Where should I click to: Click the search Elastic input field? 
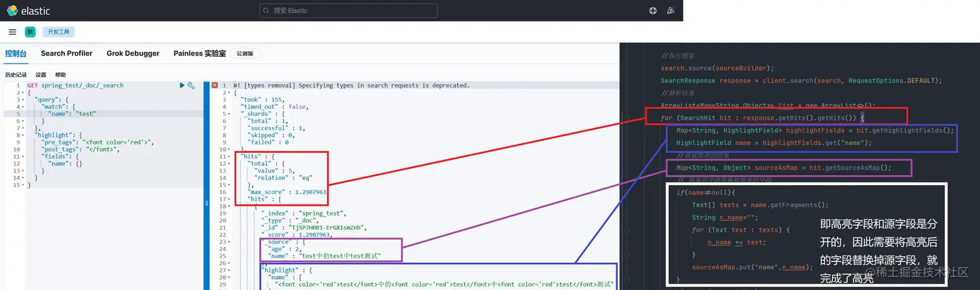click(349, 11)
